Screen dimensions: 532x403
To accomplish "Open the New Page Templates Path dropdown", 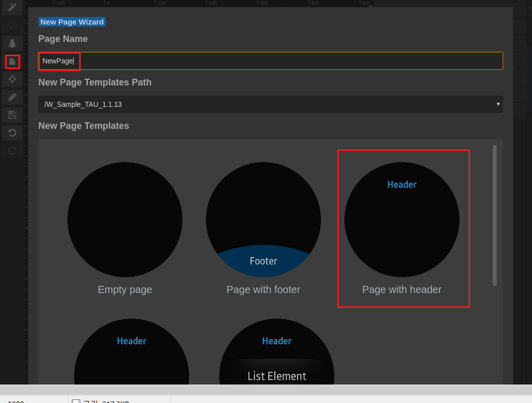I will pos(271,104).
